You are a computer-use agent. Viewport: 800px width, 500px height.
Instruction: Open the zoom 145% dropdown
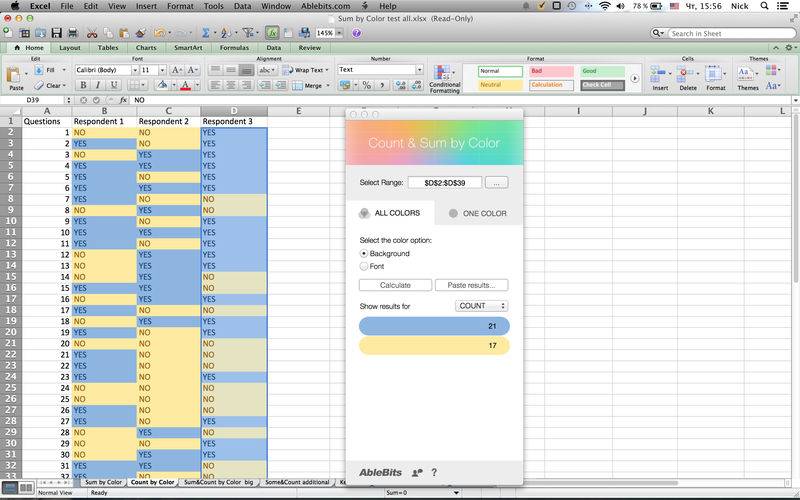point(339,33)
